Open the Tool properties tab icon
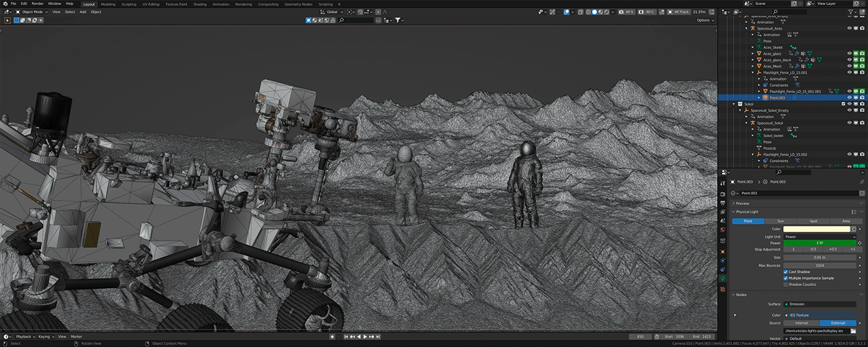 pyautogui.click(x=722, y=183)
